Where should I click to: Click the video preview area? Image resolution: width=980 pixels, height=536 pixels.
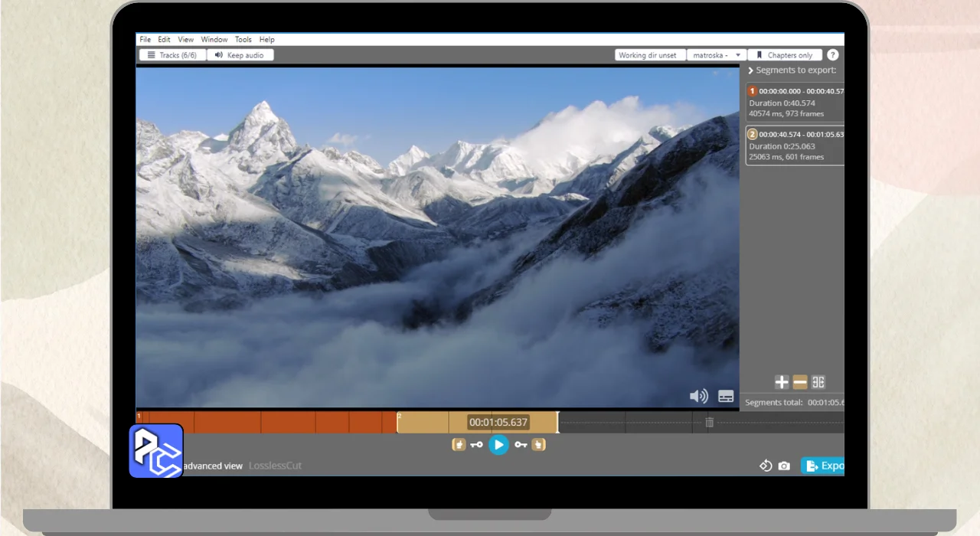click(x=437, y=237)
